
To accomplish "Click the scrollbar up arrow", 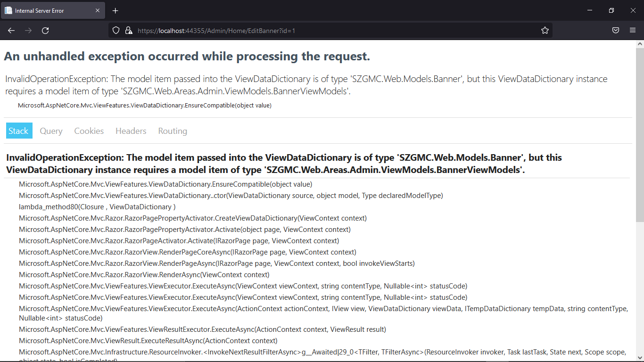I will click(640, 44).
